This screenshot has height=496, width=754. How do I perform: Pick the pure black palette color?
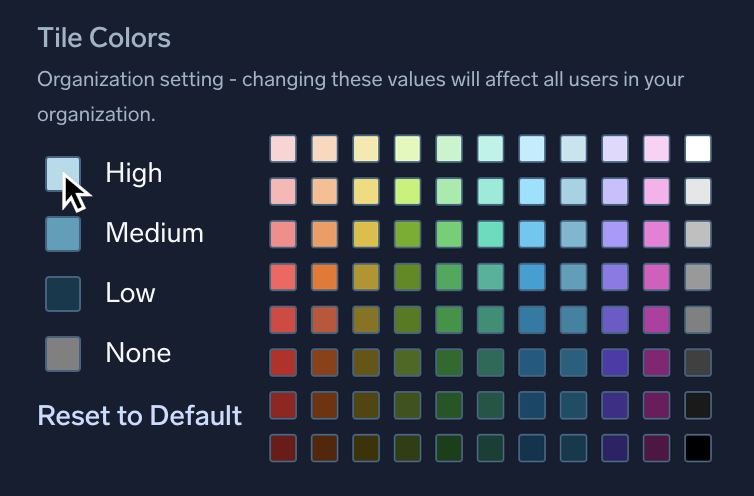[698, 447]
